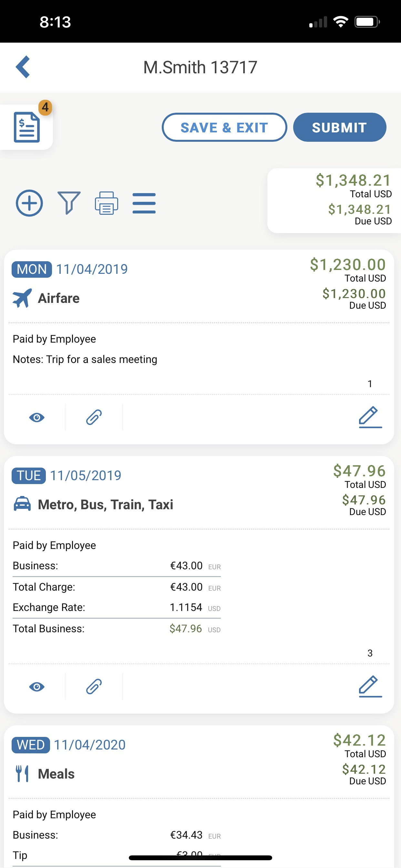Tap the back chevron arrow
The height and width of the screenshot is (868, 401).
click(23, 67)
